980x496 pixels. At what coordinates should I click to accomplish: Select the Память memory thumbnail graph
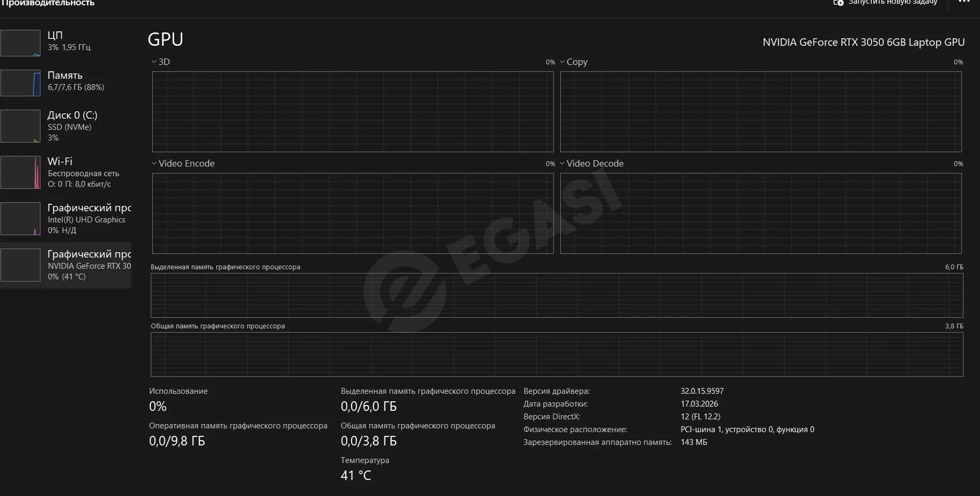coord(20,83)
